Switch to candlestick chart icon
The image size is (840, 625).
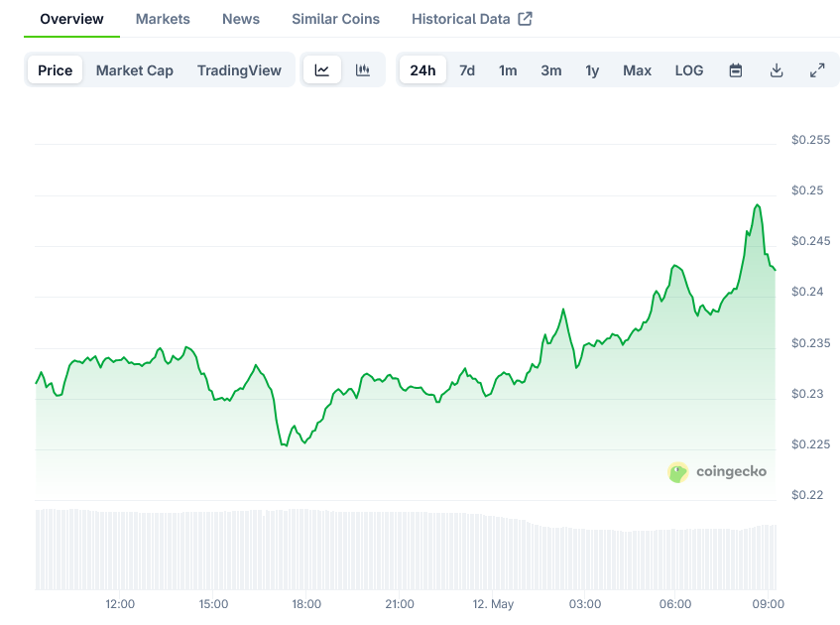[363, 70]
